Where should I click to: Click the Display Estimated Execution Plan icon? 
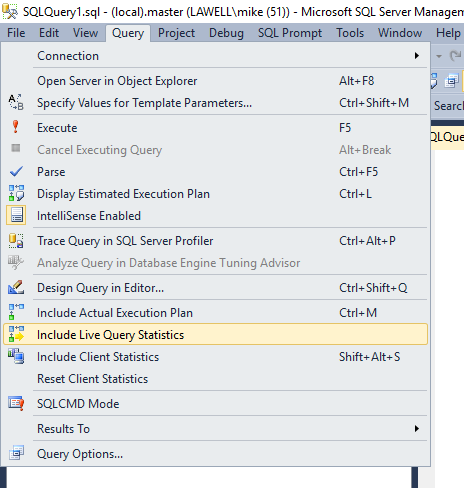point(16,193)
